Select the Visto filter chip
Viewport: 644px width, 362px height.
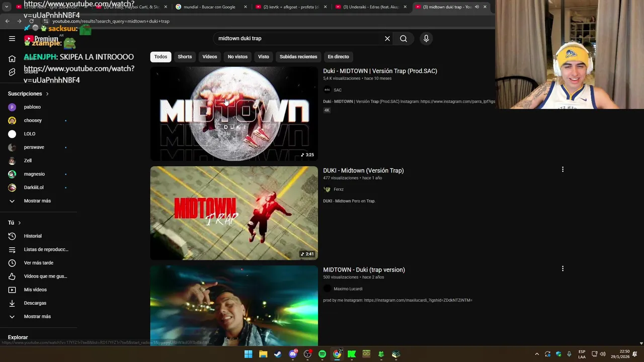(x=264, y=57)
